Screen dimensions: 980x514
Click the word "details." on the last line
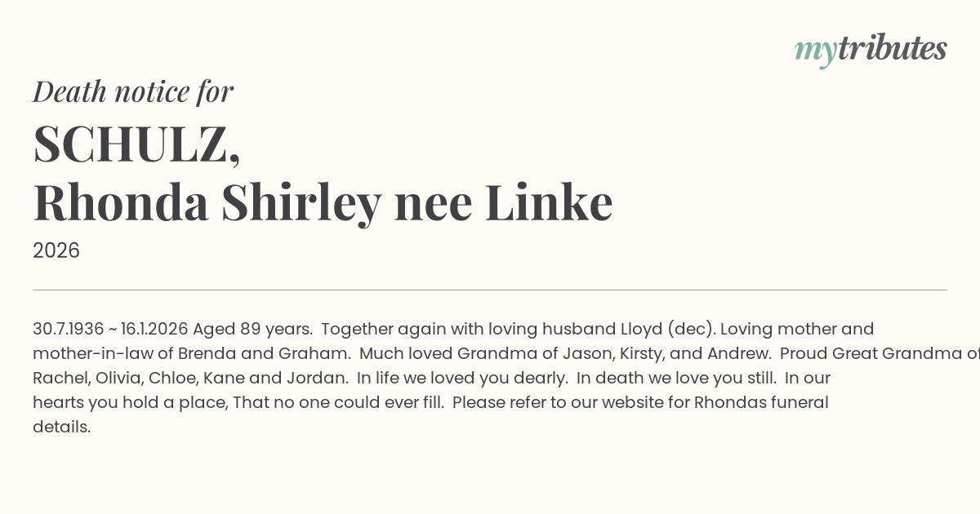tap(62, 428)
